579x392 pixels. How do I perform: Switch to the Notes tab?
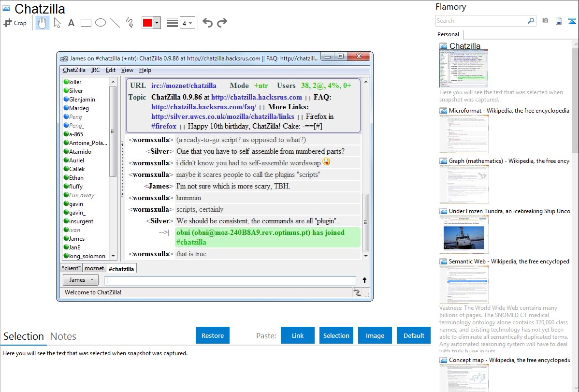[x=63, y=336]
